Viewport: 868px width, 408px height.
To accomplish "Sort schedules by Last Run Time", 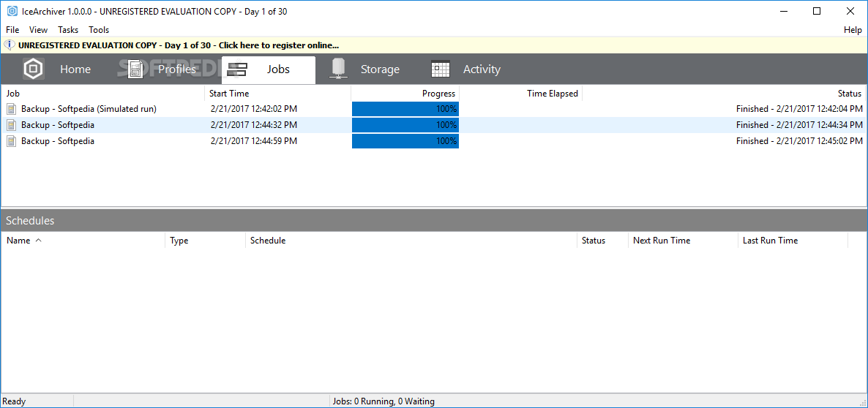I will click(793, 241).
